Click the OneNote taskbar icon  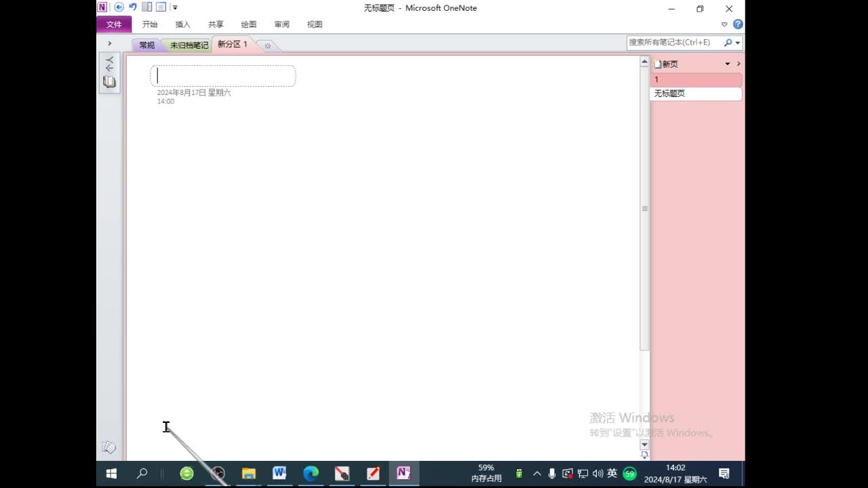403,474
